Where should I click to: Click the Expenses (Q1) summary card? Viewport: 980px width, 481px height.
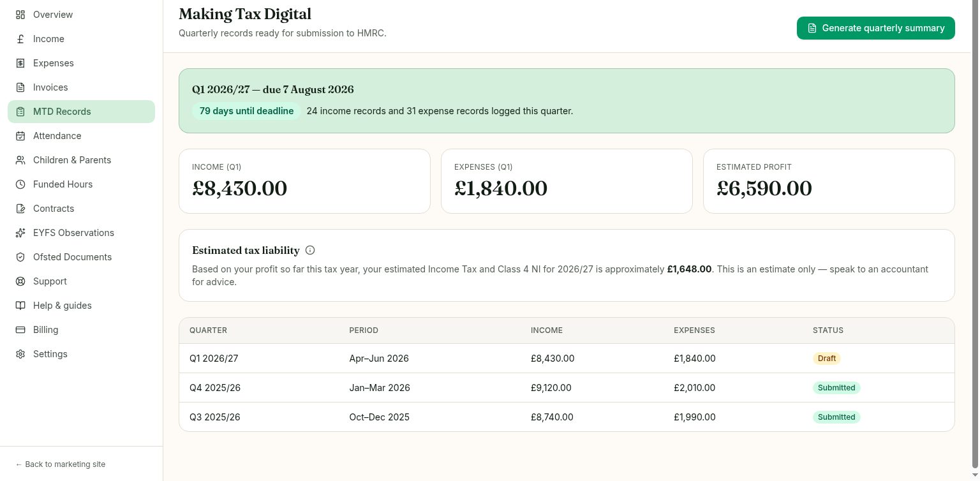pos(567,181)
